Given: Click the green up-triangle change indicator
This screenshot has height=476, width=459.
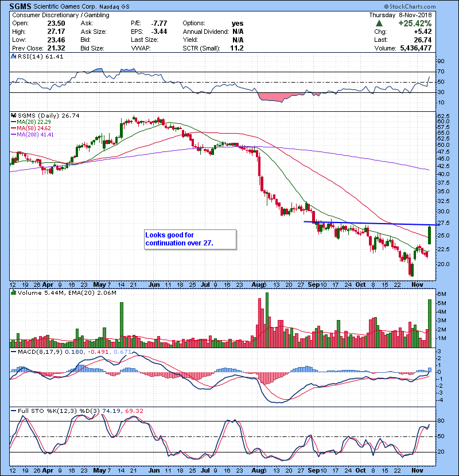Looking at the screenshot, I should (379, 24).
